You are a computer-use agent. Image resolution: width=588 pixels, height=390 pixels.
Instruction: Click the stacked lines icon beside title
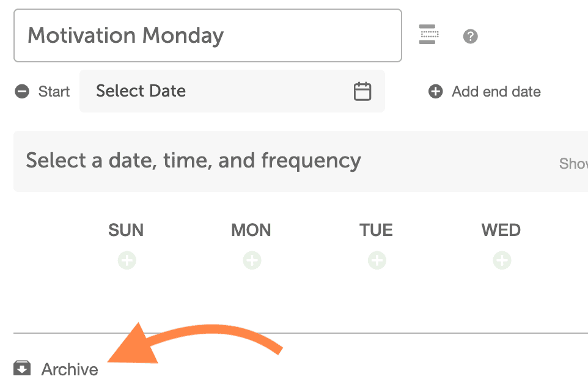[x=428, y=34]
